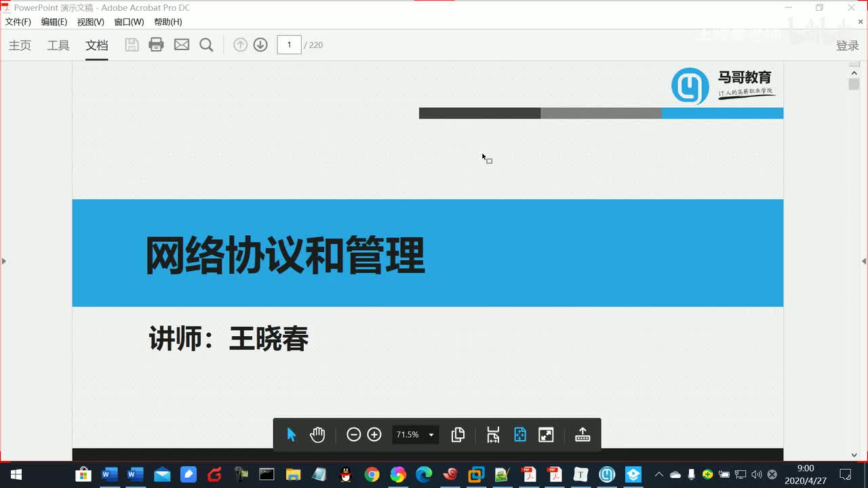Open File Explorer folder taskbar icon

293,474
